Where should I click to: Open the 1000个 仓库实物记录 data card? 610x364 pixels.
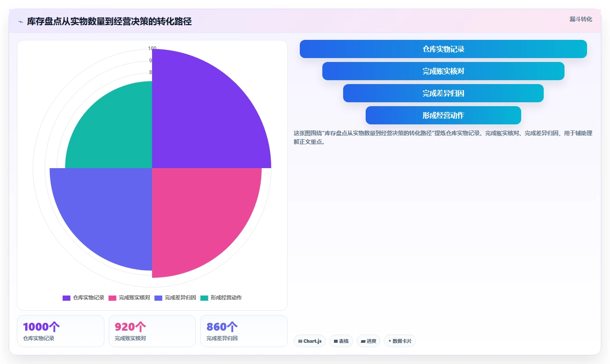coord(61,331)
